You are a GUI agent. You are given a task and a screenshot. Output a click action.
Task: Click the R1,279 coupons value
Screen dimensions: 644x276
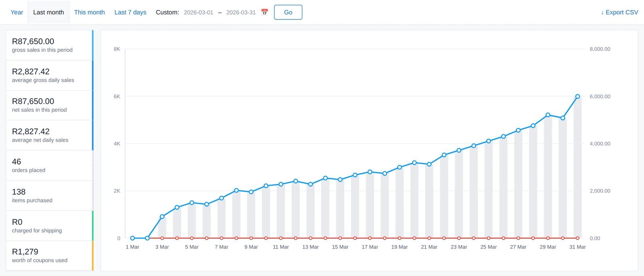coord(25,252)
